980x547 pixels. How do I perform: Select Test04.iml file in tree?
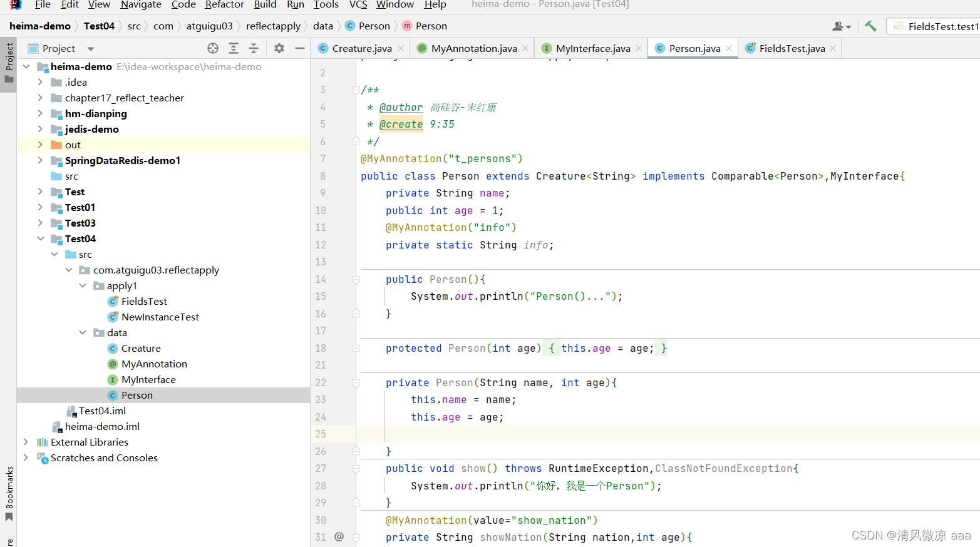(102, 411)
